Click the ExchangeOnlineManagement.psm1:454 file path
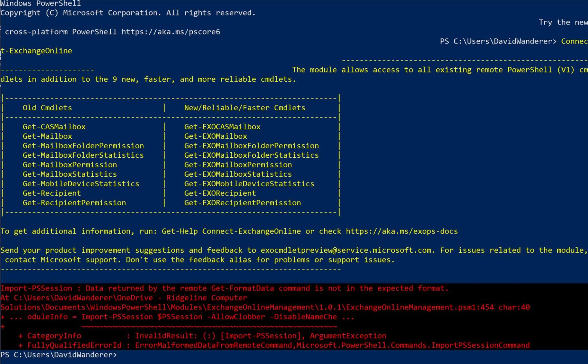 tap(420, 308)
